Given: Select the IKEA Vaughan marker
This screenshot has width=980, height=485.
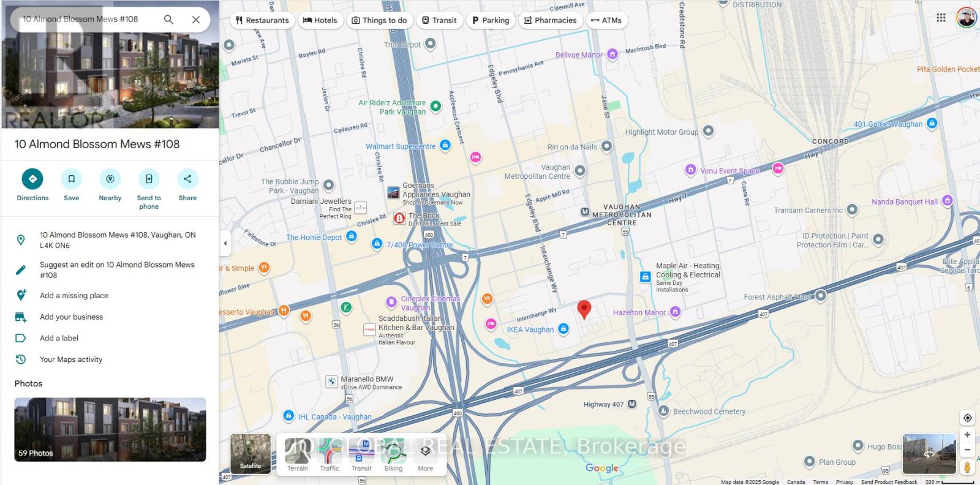Looking at the screenshot, I should pyautogui.click(x=563, y=329).
